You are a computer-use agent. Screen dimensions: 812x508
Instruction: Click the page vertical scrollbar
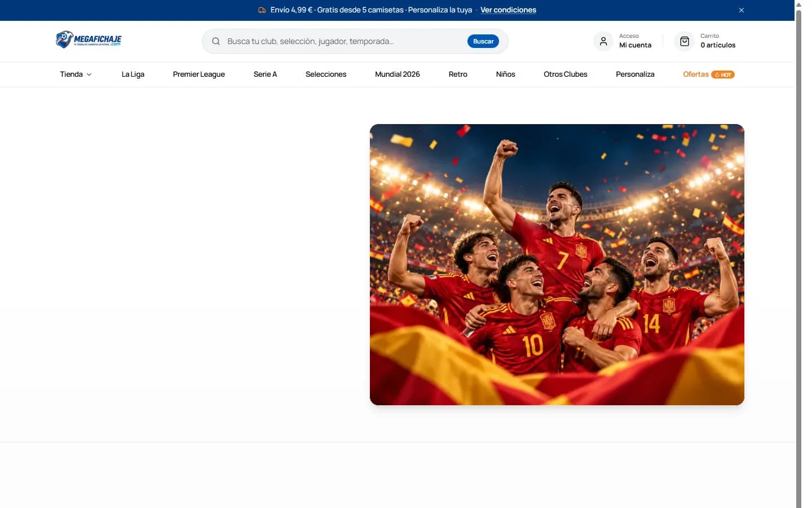798,259
